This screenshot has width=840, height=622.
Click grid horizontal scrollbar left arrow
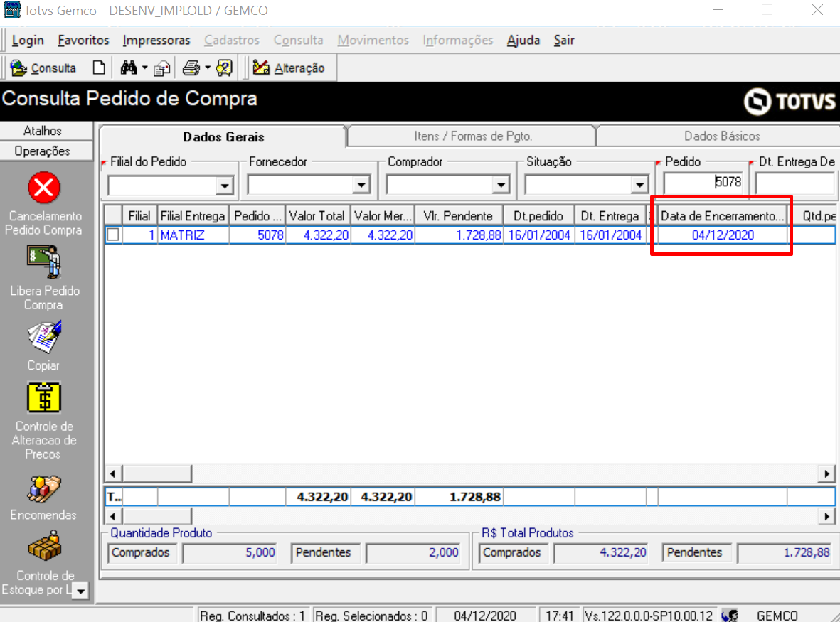coord(112,473)
